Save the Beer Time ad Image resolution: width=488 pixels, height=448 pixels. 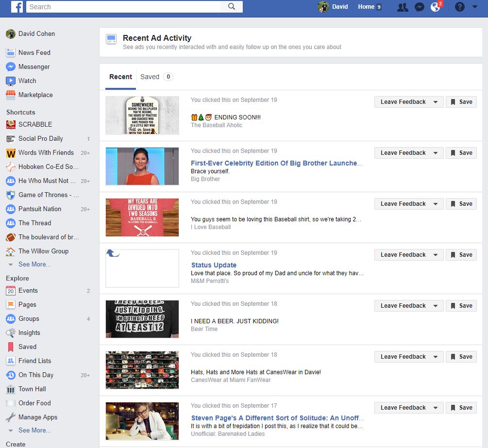(x=461, y=305)
